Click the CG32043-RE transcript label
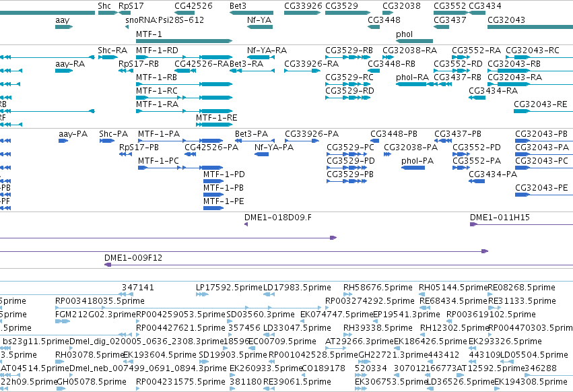 click(x=541, y=104)
